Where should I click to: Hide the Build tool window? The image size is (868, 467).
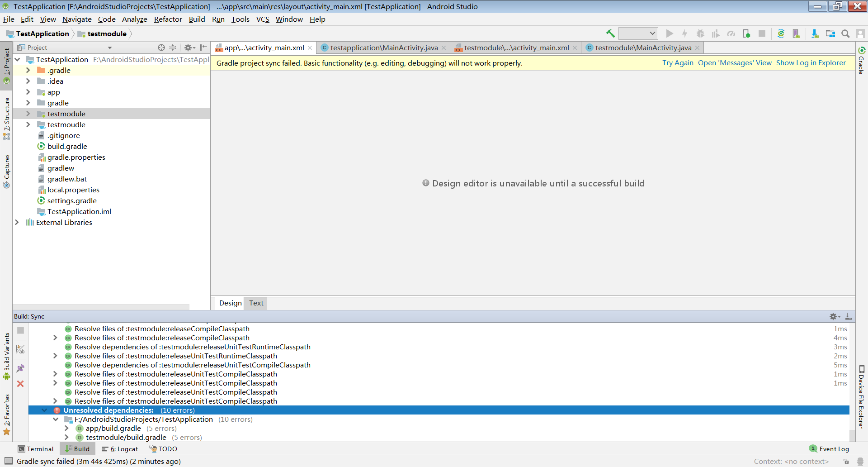(848, 316)
